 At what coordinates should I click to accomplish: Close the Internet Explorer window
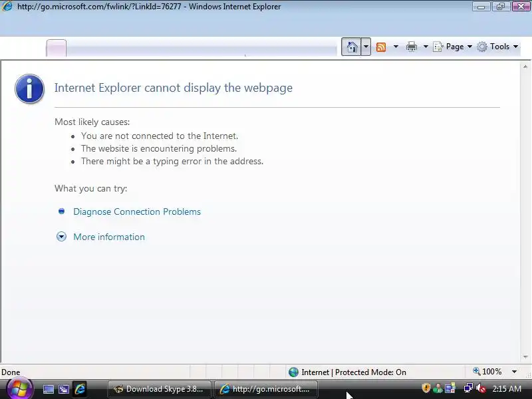[x=521, y=7]
